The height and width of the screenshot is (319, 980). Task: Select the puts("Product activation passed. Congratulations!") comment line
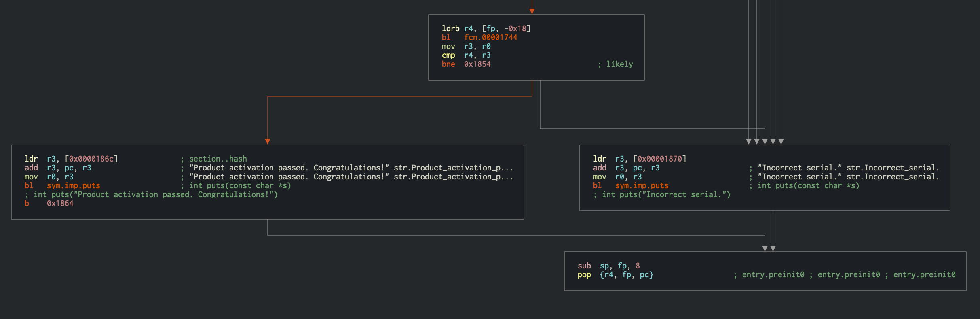(151, 194)
